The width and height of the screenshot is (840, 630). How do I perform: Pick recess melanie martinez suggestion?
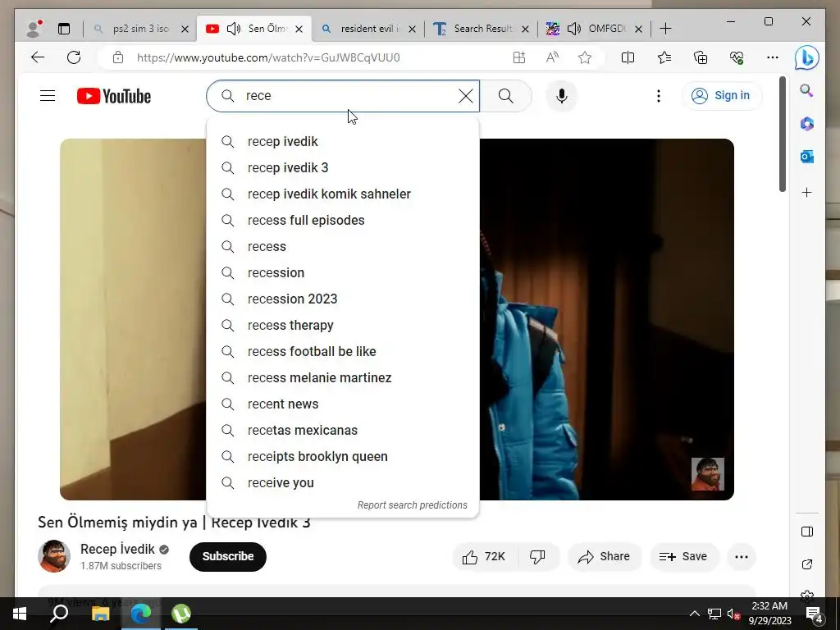(x=343, y=377)
